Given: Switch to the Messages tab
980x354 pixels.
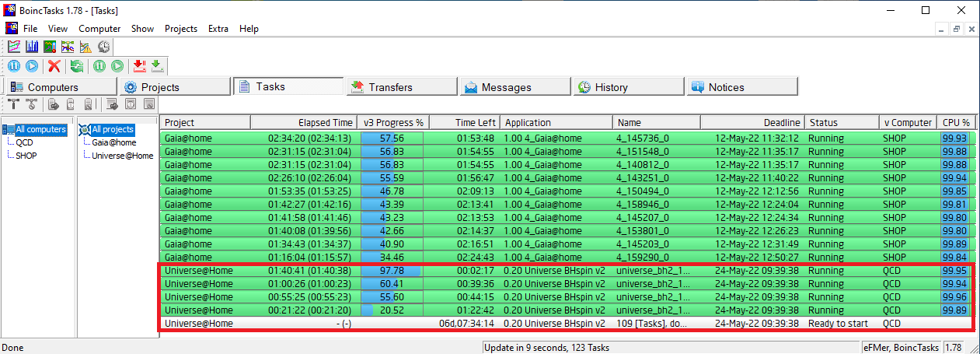Looking at the screenshot, I should (x=515, y=87).
